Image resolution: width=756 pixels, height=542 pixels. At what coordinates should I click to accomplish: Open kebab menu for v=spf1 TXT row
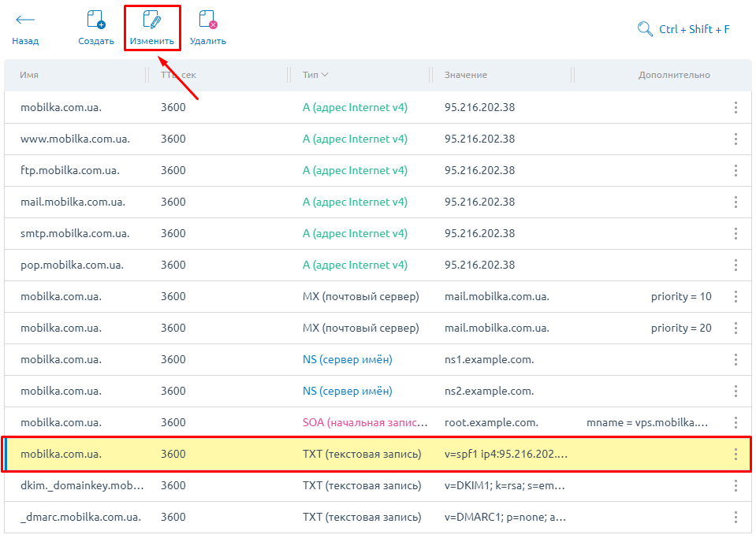pyautogui.click(x=736, y=455)
